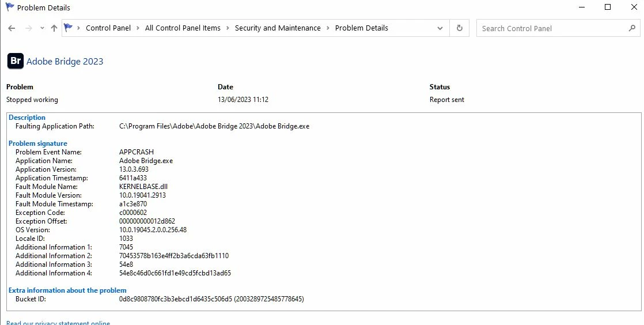This screenshot has width=644, height=325.
Task: Expand chevron after Control Panel breadcrumb
Action: (x=138, y=28)
